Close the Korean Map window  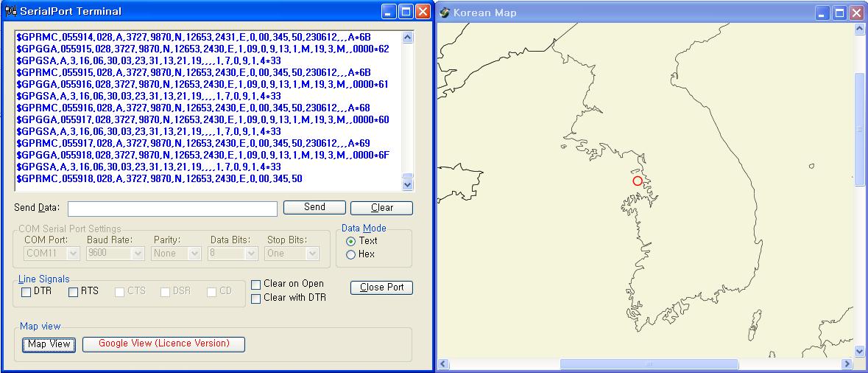pos(855,13)
